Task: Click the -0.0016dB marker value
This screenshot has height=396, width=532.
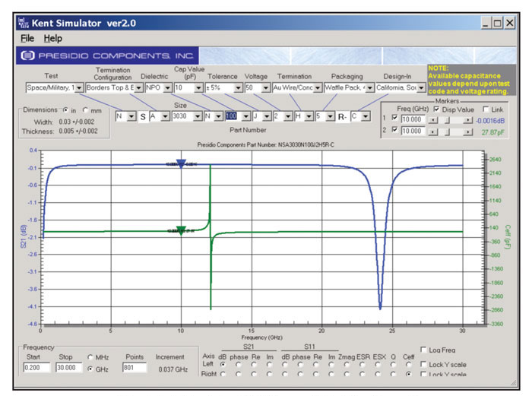Action: point(490,121)
